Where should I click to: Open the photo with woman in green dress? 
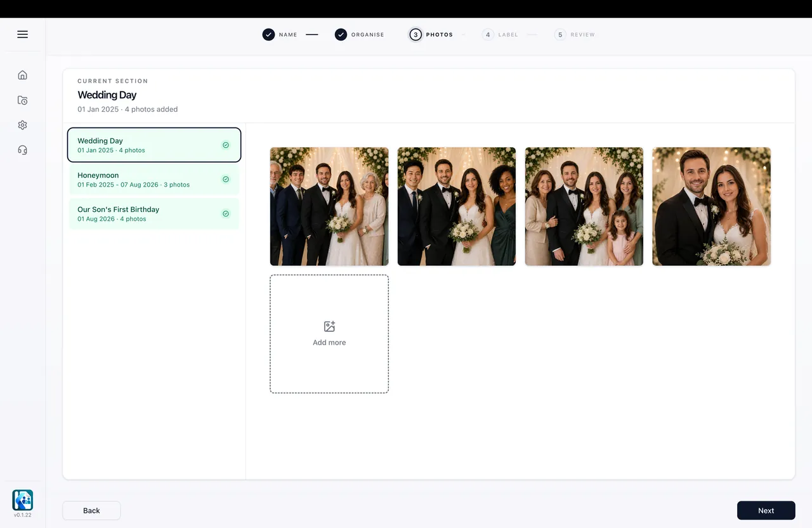457,206
